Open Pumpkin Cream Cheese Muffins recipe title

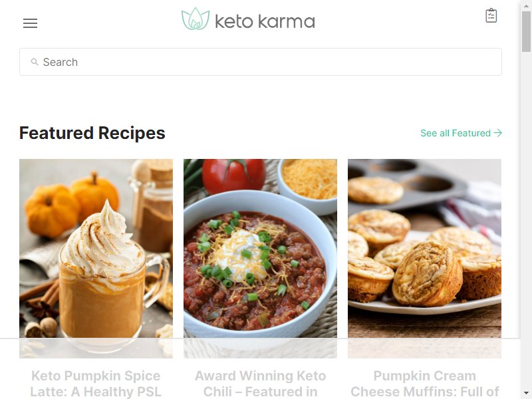pyautogui.click(x=424, y=384)
